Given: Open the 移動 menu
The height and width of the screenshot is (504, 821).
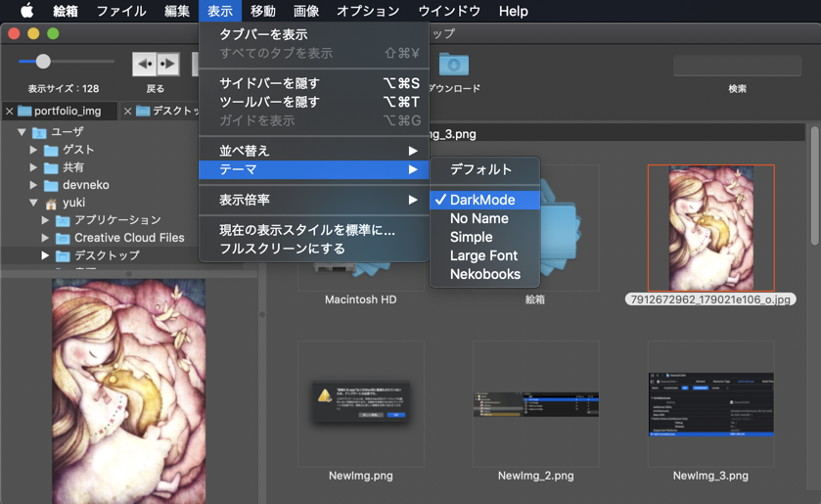Looking at the screenshot, I should tap(263, 11).
